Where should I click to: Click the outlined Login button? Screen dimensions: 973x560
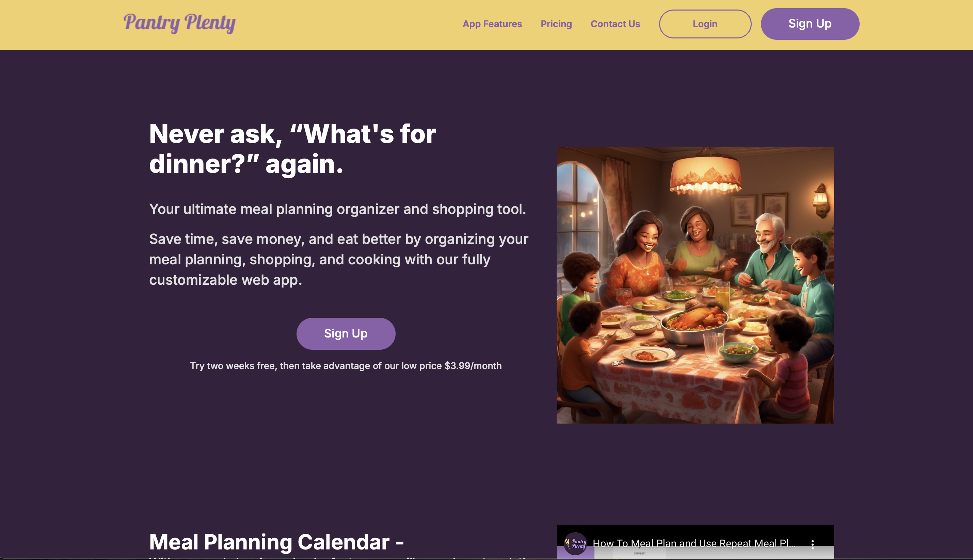[x=705, y=24]
